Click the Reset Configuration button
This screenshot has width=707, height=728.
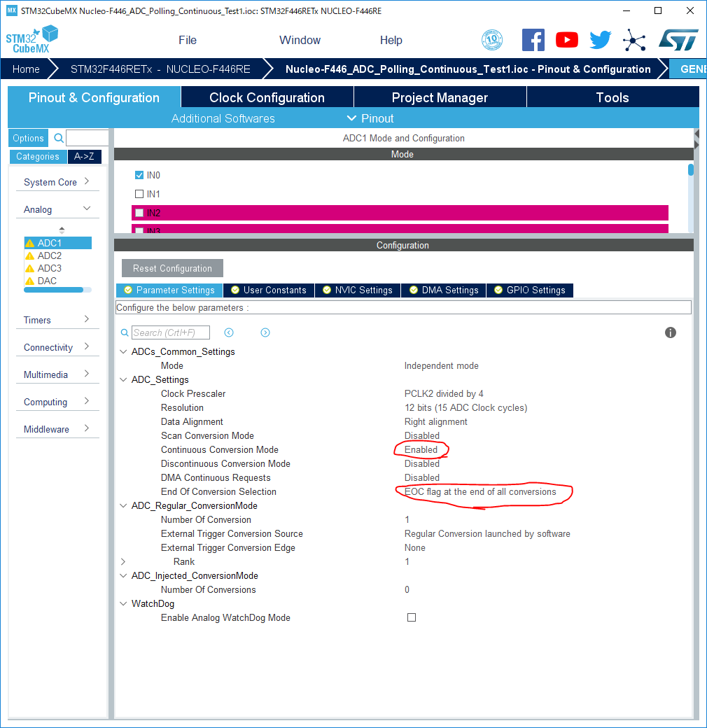(x=172, y=268)
